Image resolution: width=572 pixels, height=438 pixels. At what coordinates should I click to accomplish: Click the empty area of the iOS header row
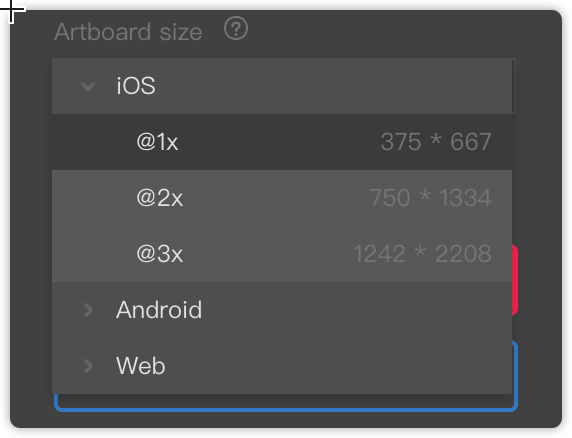point(328,86)
